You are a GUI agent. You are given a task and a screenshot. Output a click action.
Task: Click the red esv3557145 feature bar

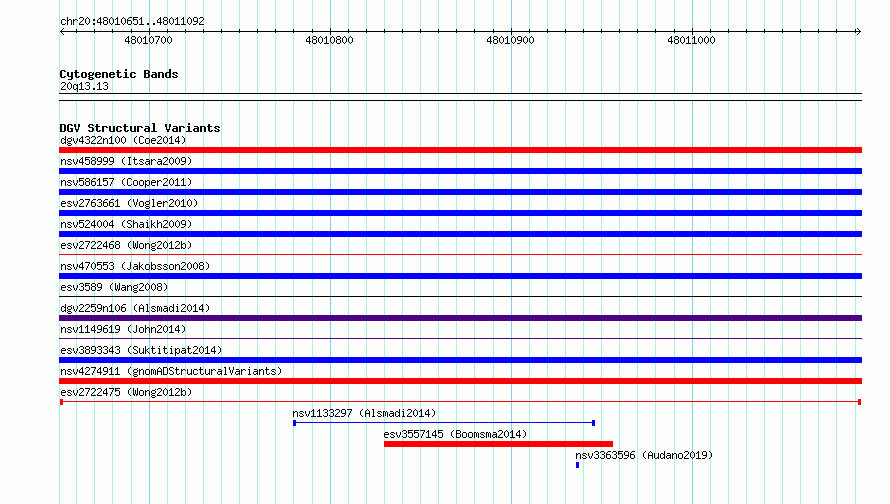tap(498, 444)
